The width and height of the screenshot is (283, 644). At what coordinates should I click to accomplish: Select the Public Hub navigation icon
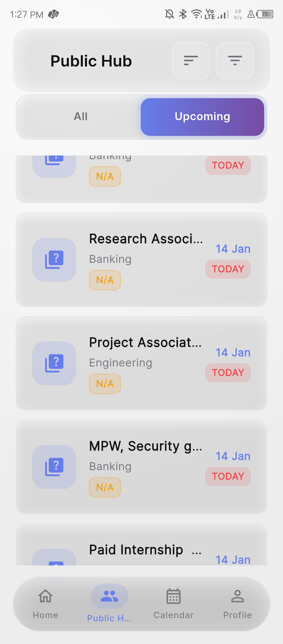[x=109, y=596]
